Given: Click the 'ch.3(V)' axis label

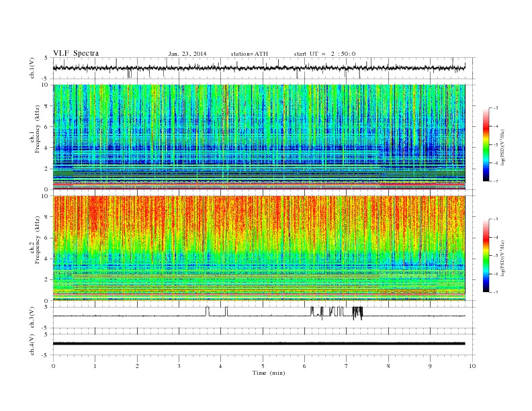Looking at the screenshot, I should [32, 318].
